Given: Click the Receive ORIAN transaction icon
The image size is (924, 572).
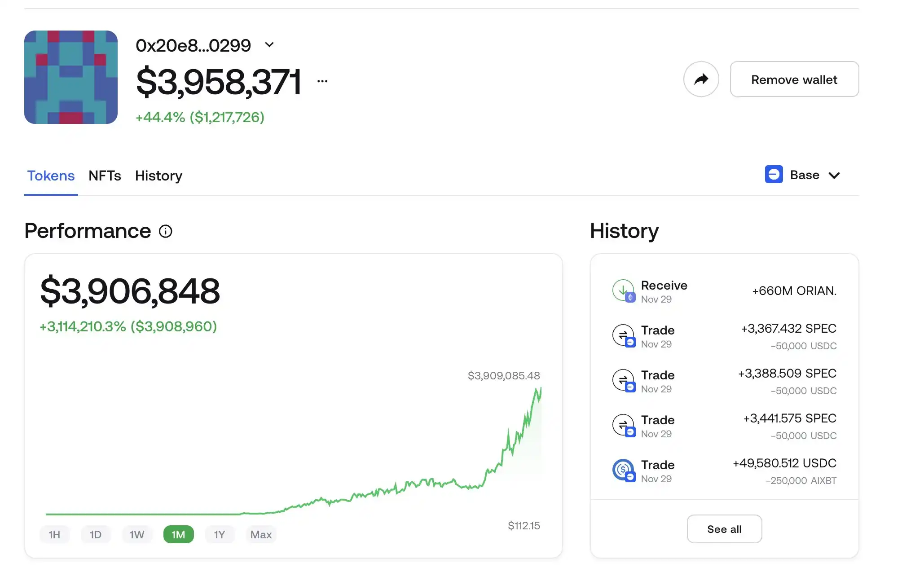Looking at the screenshot, I should (623, 290).
